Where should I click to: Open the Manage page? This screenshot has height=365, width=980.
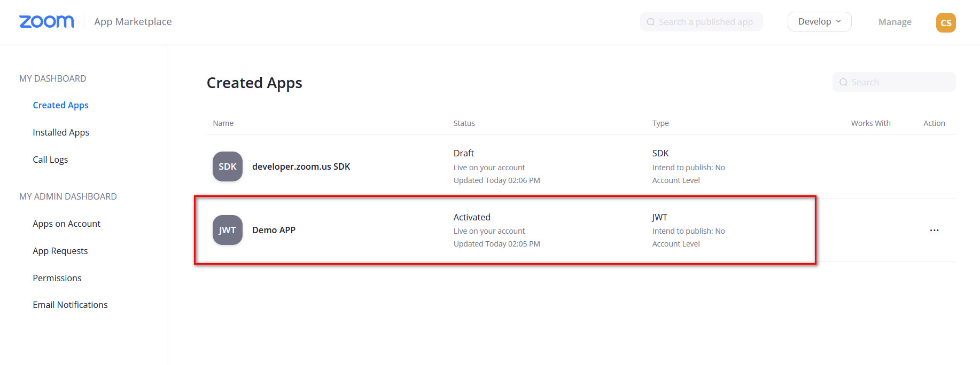click(895, 22)
